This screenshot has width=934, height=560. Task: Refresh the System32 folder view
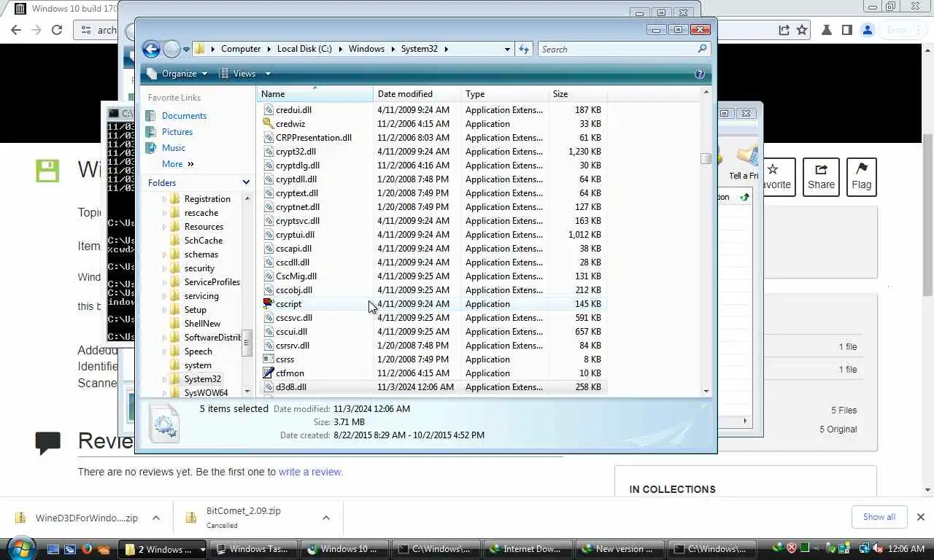pyautogui.click(x=523, y=49)
